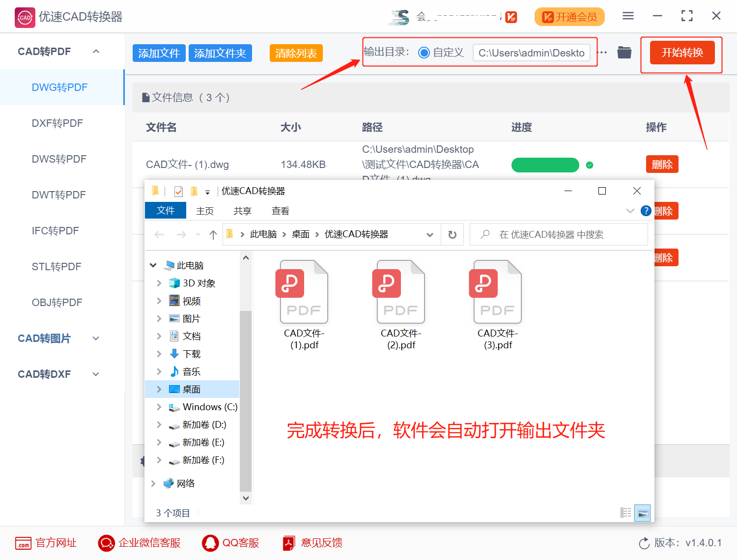Expand 网络 tree node

point(153,483)
